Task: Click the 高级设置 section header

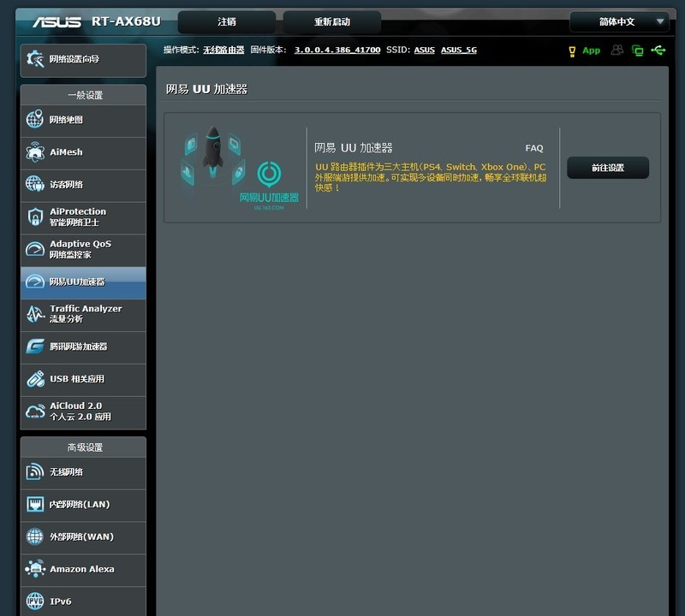Action: [85, 447]
